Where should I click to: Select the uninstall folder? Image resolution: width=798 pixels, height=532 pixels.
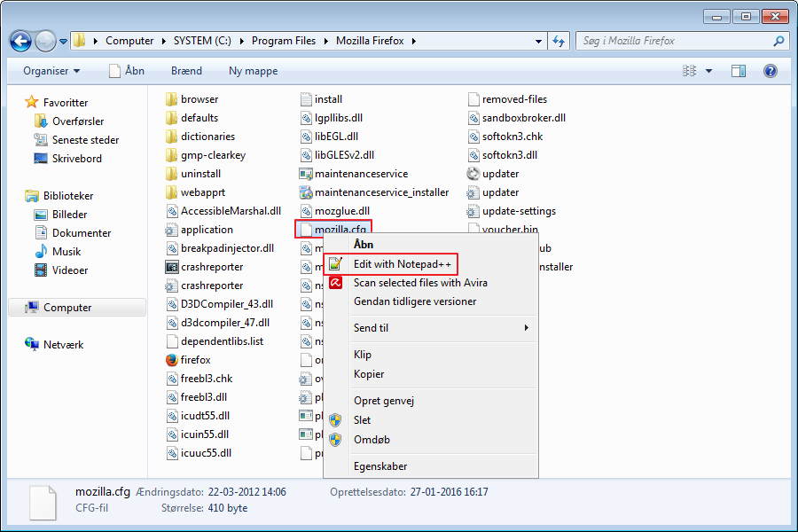[193, 174]
